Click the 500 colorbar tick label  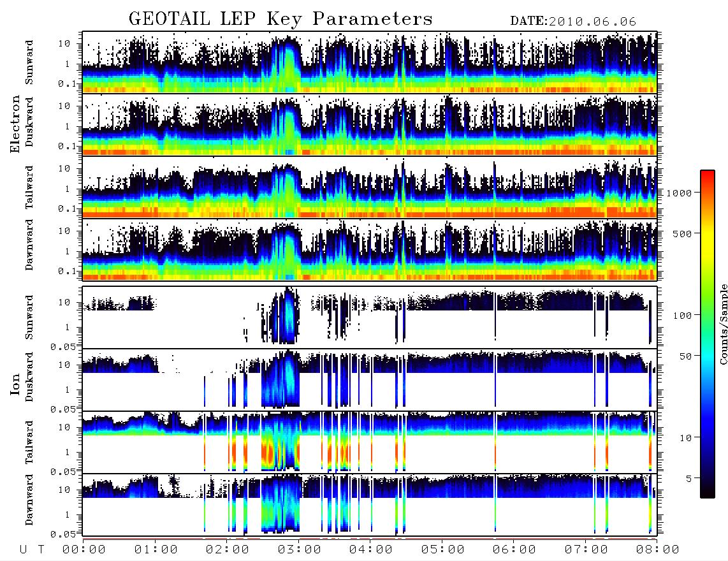(682, 234)
